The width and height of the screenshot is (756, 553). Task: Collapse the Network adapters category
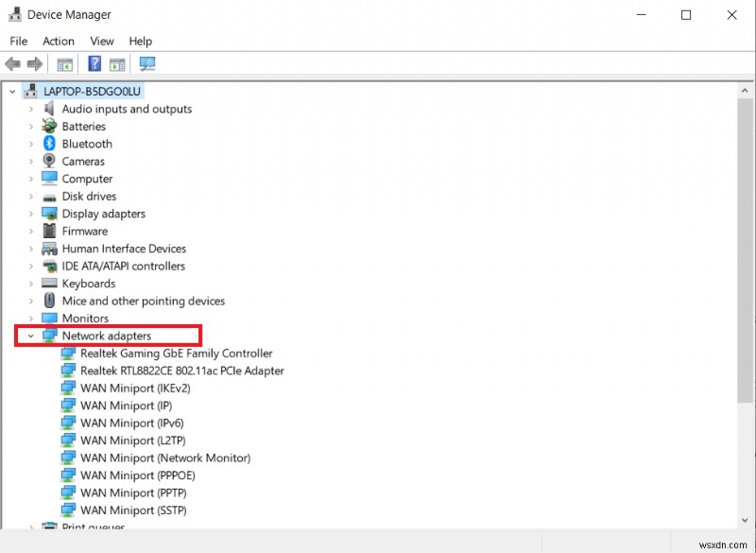click(29, 336)
